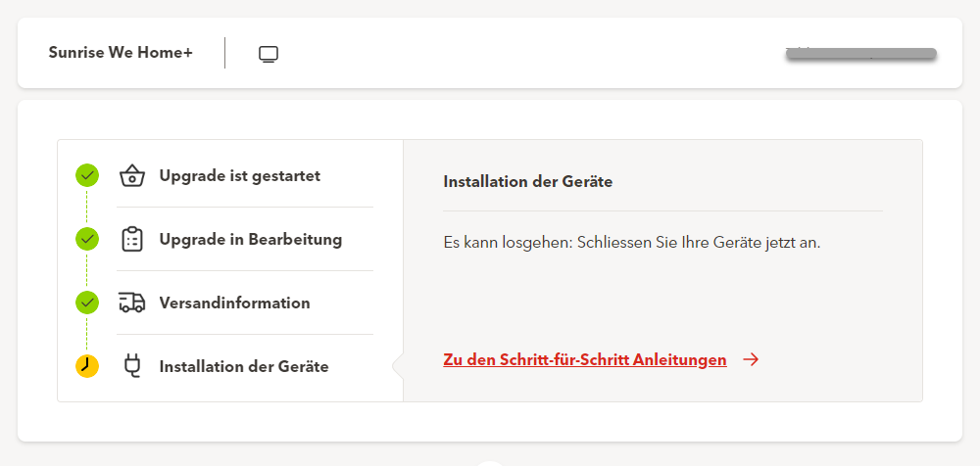Viewport: 980px width, 466px height.
Task: Select Installation der Geräte step in list
Action: pos(243,367)
